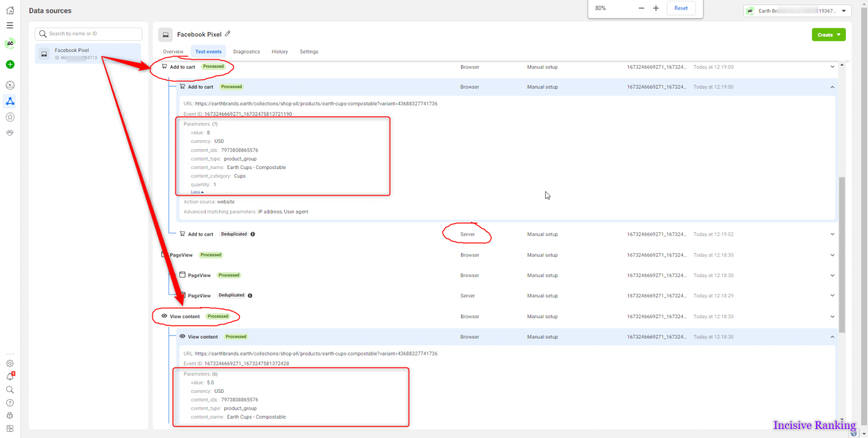
Task: Select the Data sources nodes icon
Action: 10,101
